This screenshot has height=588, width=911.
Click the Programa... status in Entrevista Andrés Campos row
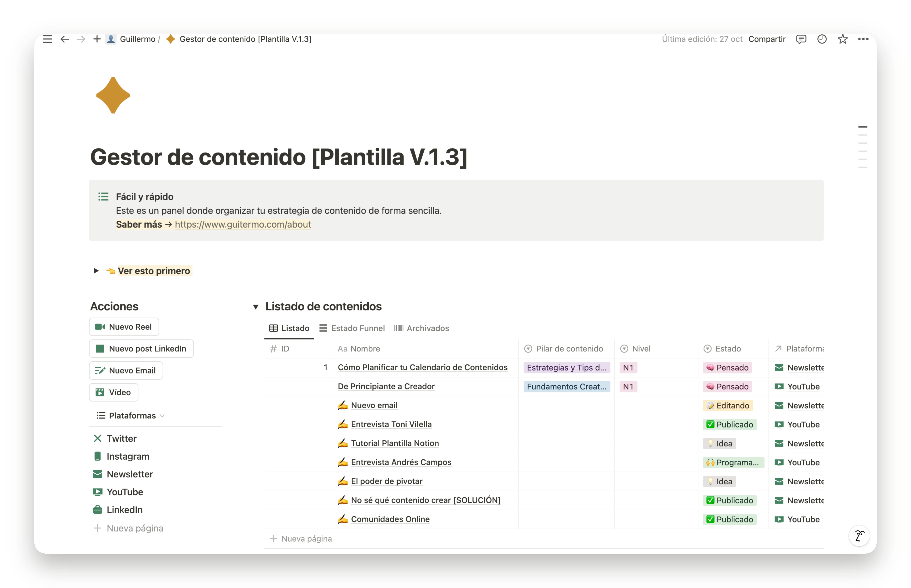(x=734, y=462)
